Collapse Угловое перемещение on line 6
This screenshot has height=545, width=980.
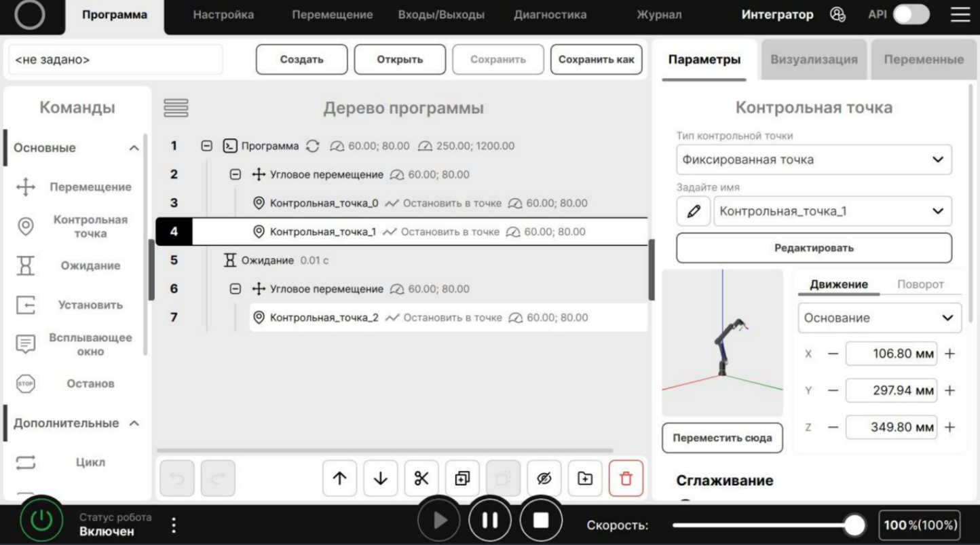(x=235, y=288)
